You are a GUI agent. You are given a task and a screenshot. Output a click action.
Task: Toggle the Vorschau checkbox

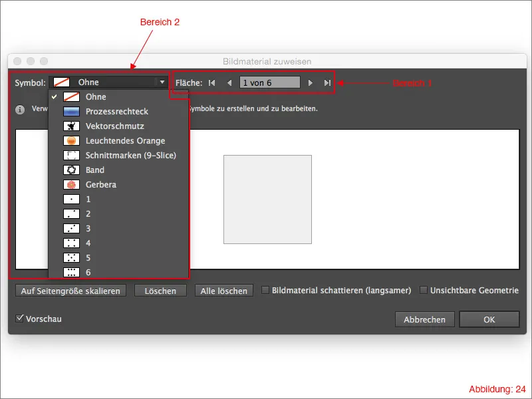[x=20, y=319]
